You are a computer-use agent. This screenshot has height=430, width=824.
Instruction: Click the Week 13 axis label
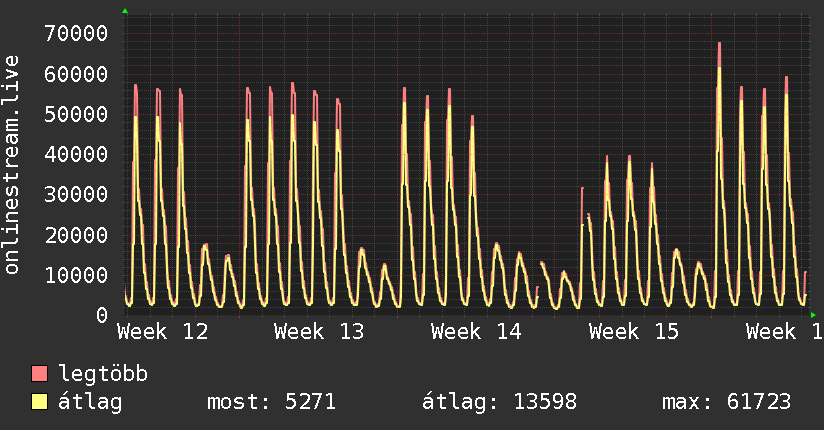319,332
